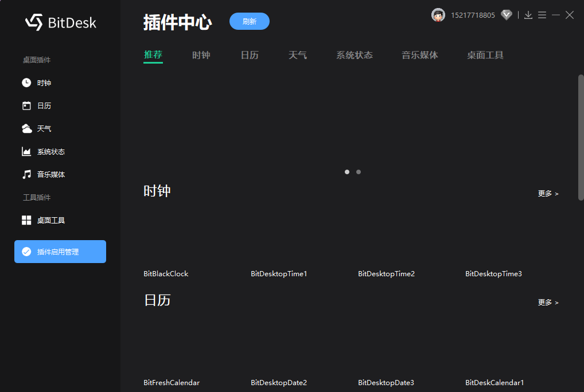This screenshot has width=584, height=392.
Task: Switch to the 日历 tab
Action: [249, 55]
